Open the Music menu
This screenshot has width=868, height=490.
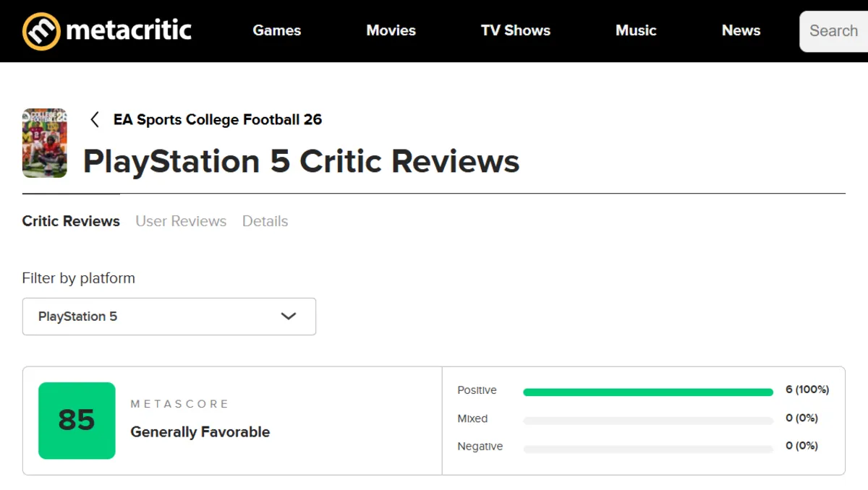tap(636, 30)
